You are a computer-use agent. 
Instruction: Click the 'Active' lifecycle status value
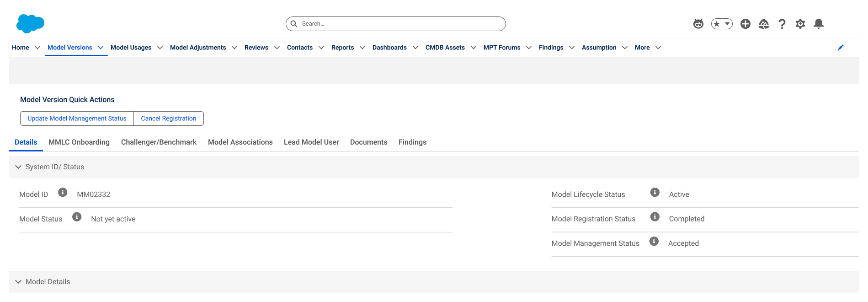(x=679, y=194)
